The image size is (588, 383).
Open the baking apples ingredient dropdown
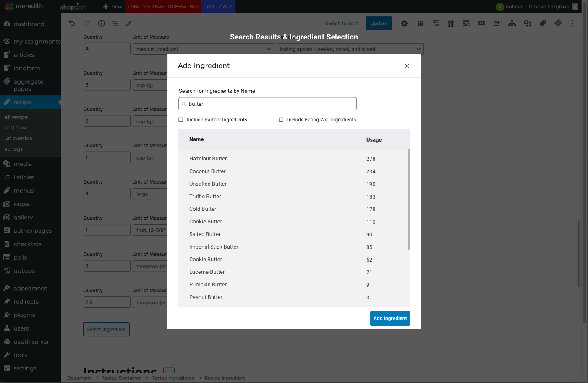(350, 49)
